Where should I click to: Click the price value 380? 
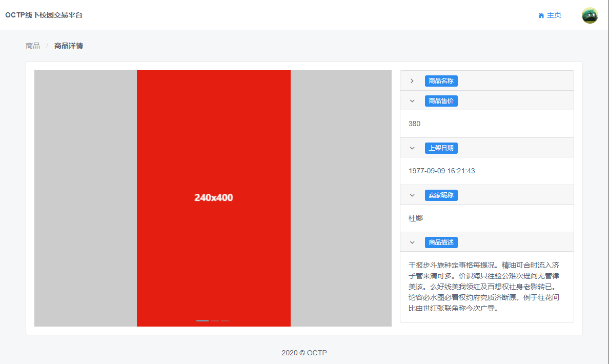(x=414, y=124)
